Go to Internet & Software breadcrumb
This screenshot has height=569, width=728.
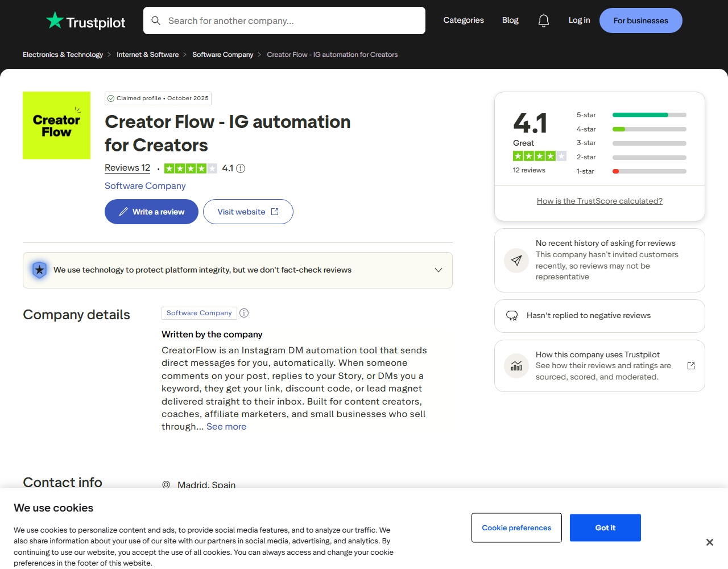click(x=148, y=55)
